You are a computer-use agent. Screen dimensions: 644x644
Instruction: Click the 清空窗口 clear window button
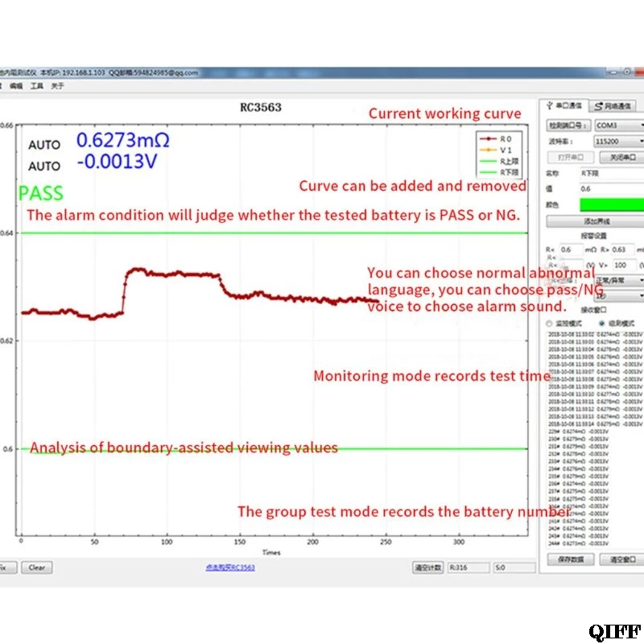click(621, 559)
